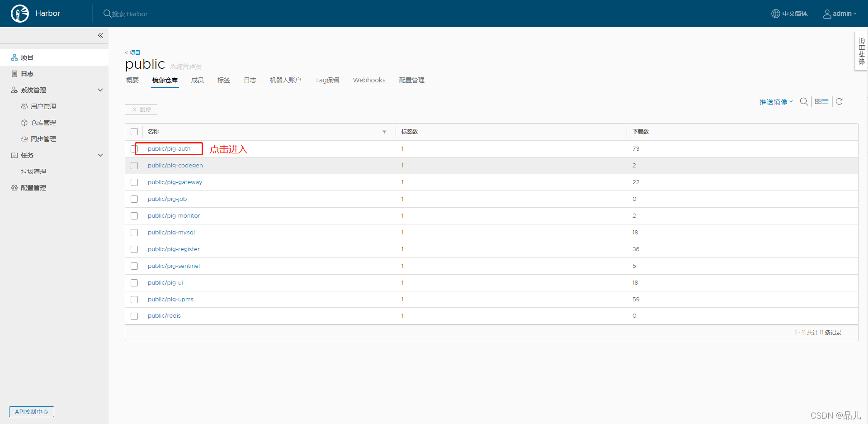Open 垃圾清理 in the sidebar

point(33,172)
